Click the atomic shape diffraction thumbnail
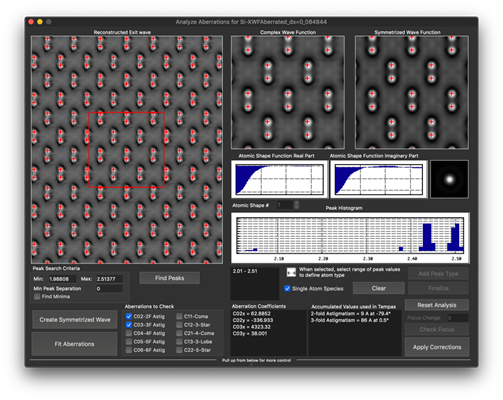Screen dimensions: 503x400 (x=449, y=179)
